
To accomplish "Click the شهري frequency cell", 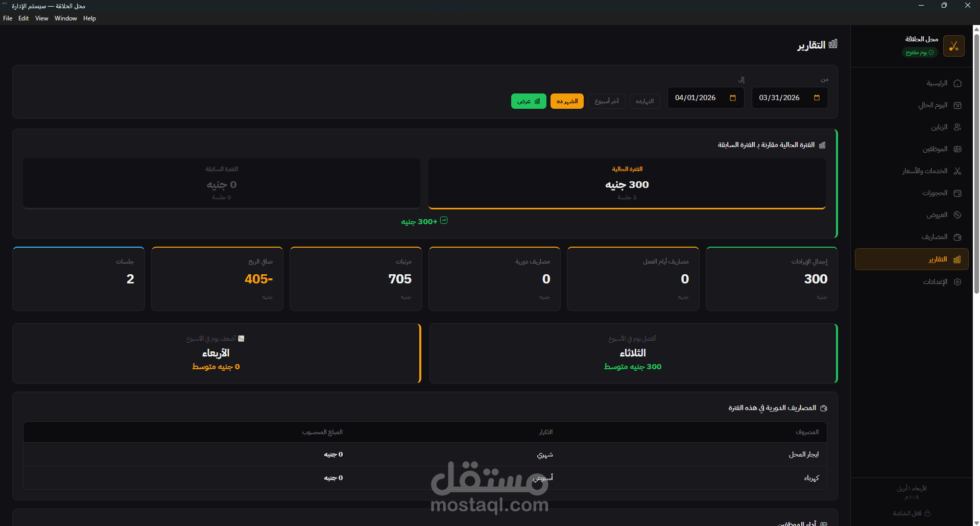I will tap(545, 455).
